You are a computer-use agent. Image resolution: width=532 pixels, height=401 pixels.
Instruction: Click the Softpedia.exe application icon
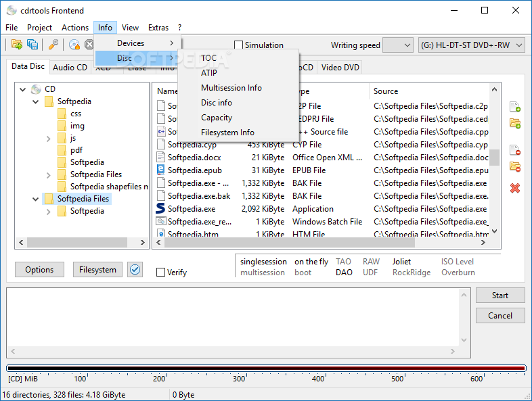point(160,208)
